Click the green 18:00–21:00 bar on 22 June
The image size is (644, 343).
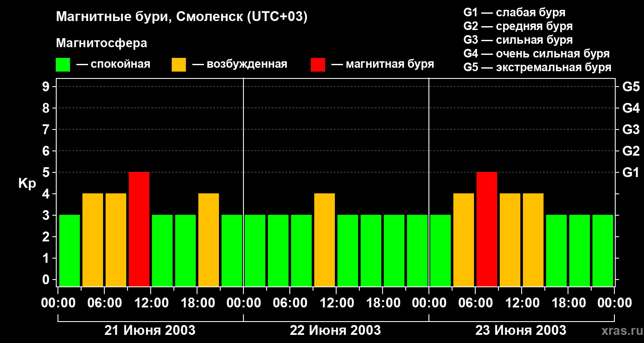394,250
